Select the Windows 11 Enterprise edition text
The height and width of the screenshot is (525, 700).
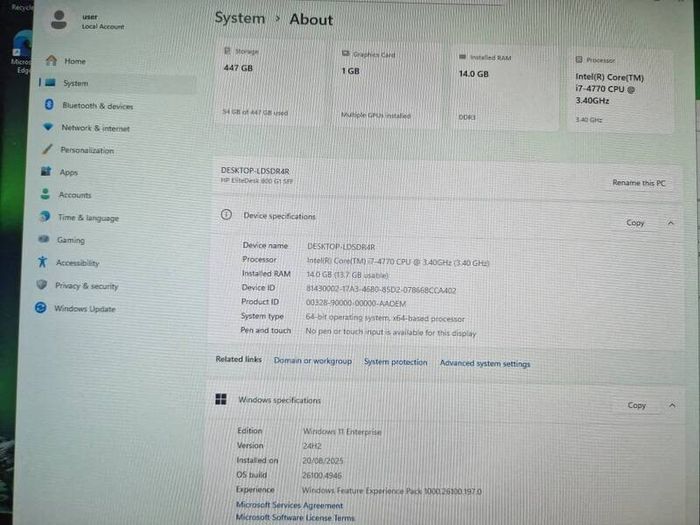342,431
